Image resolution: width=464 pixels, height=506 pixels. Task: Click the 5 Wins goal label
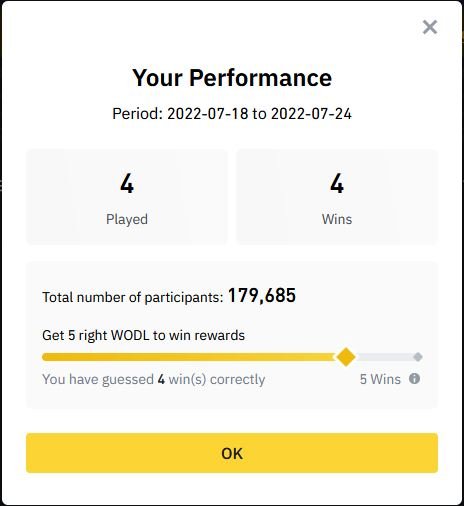point(380,379)
